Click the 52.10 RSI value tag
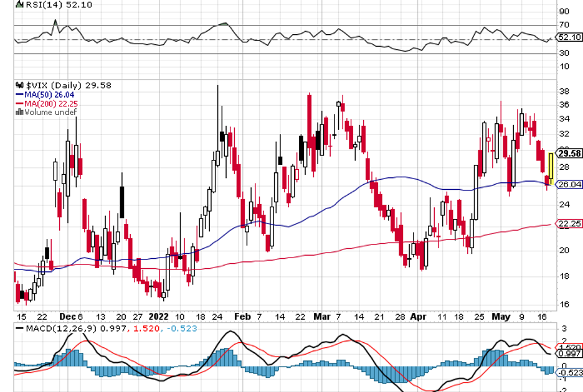 point(569,37)
